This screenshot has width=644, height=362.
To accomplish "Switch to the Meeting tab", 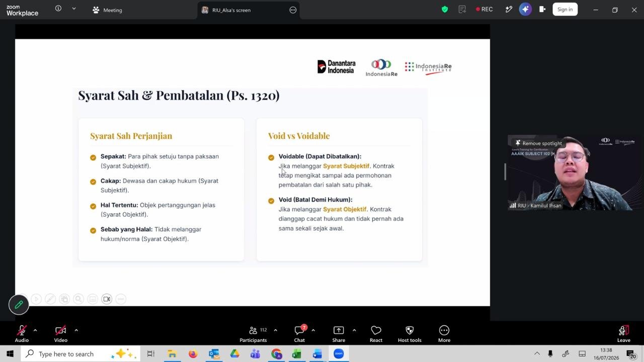I will tap(107, 10).
